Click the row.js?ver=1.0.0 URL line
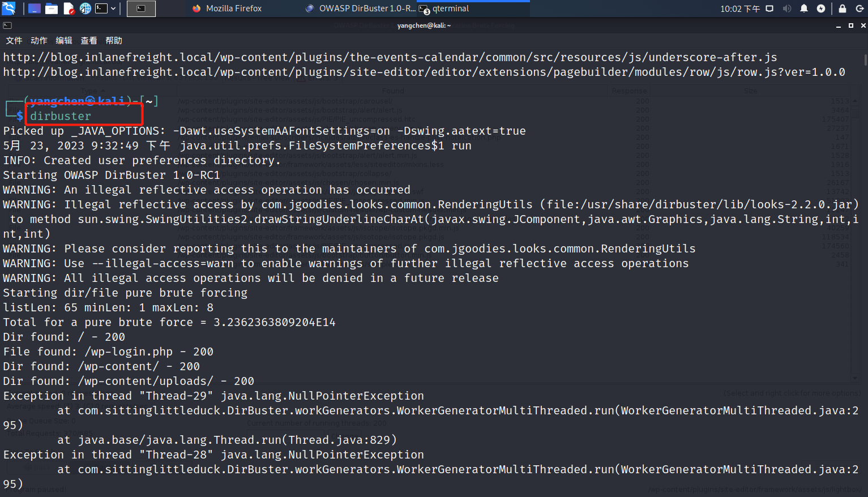The width and height of the screenshot is (868, 497). tap(424, 72)
